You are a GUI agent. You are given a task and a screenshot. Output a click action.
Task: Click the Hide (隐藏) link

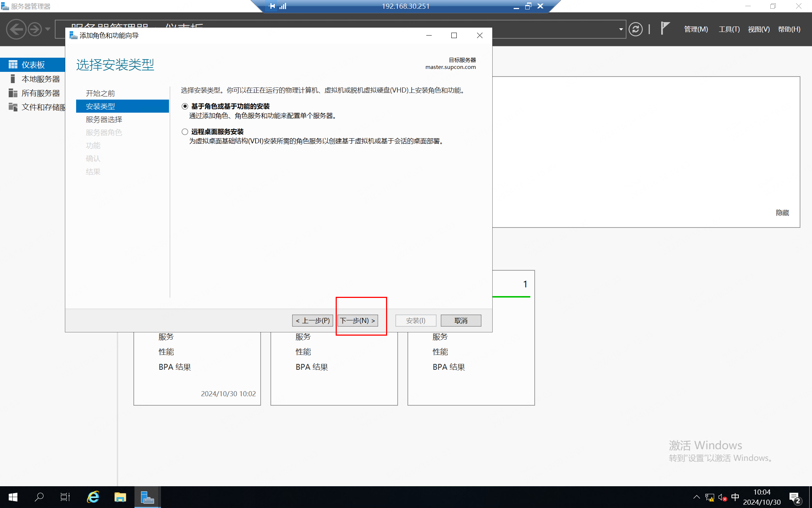(x=782, y=213)
